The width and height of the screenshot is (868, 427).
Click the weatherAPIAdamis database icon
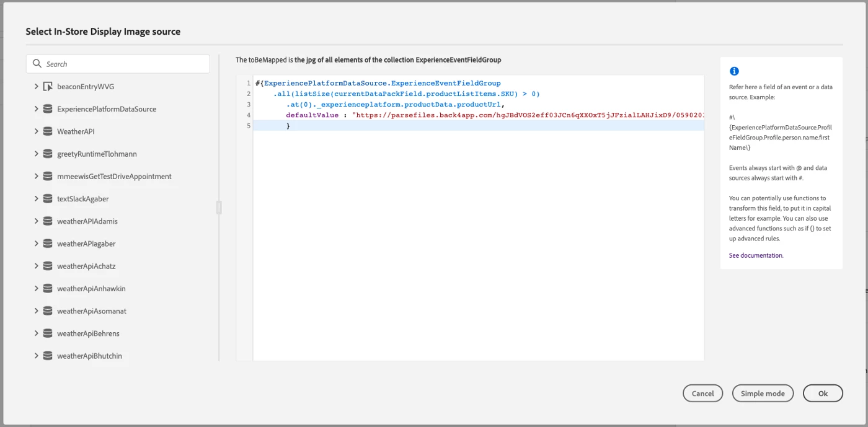48,221
